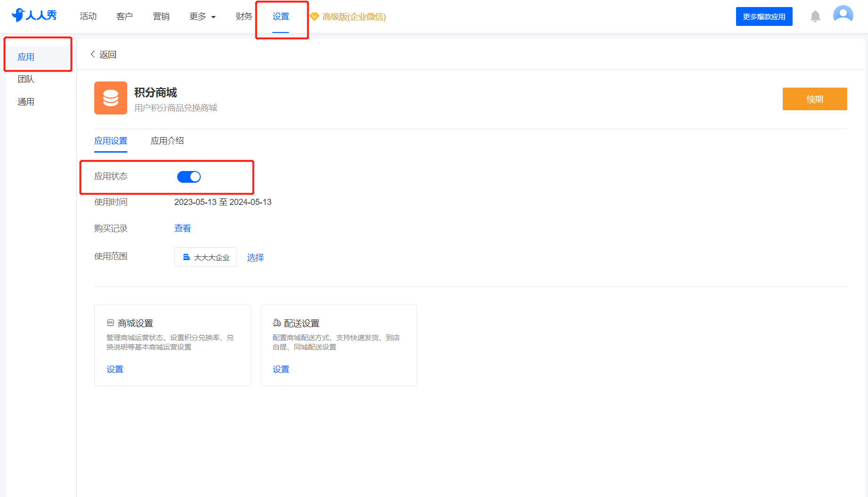This screenshot has height=497, width=868.
Task: Click the 使用范围 label
Action: 111,256
